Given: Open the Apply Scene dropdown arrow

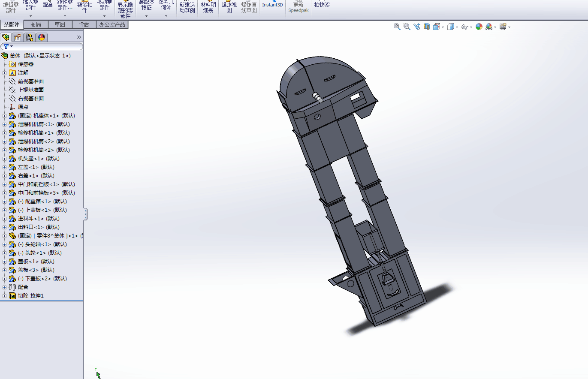Looking at the screenshot, I should (x=495, y=27).
